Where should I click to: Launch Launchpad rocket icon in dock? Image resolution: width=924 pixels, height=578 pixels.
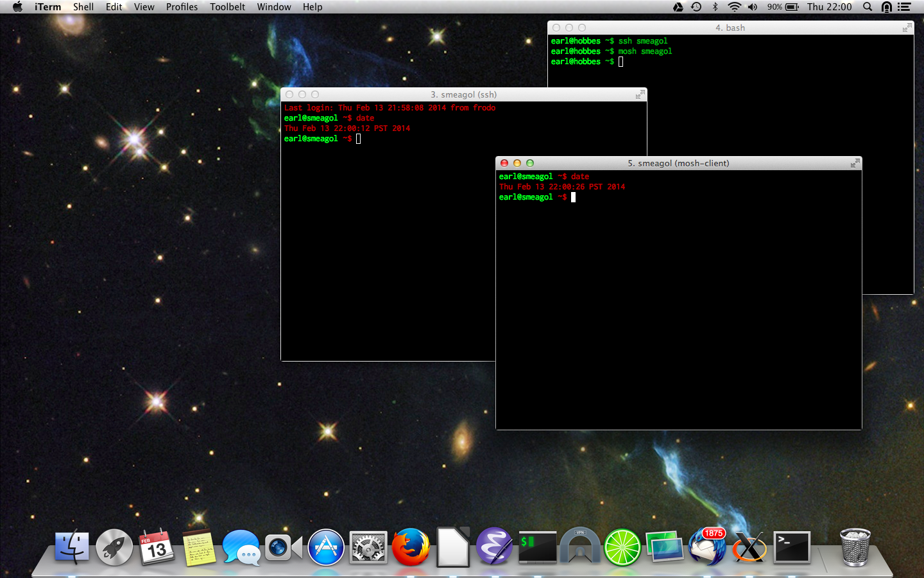click(114, 547)
